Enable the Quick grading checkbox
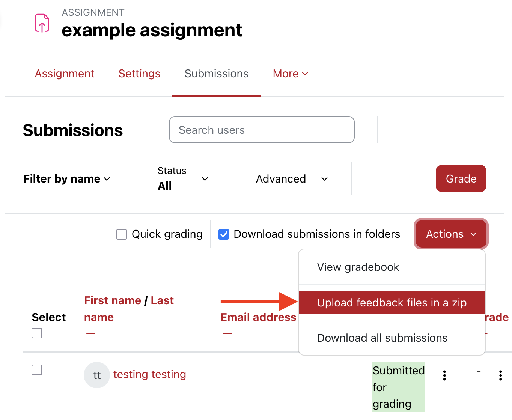This screenshot has width=512, height=420. point(121,234)
